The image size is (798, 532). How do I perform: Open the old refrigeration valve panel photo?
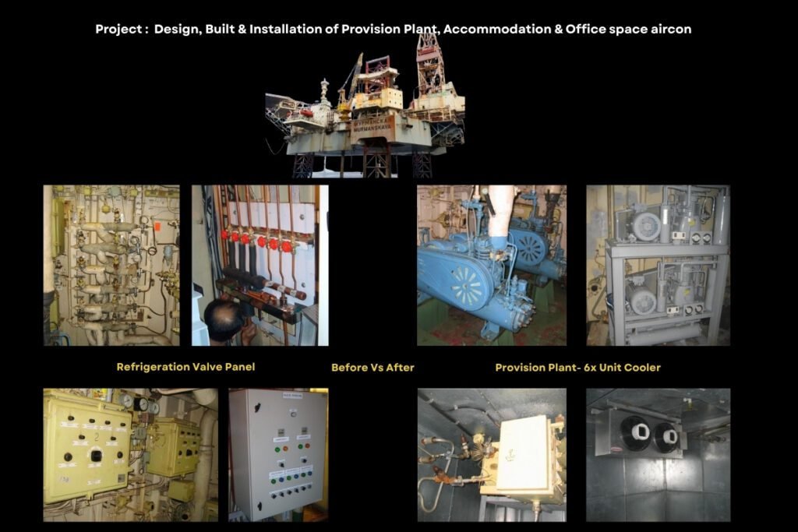[111, 265]
